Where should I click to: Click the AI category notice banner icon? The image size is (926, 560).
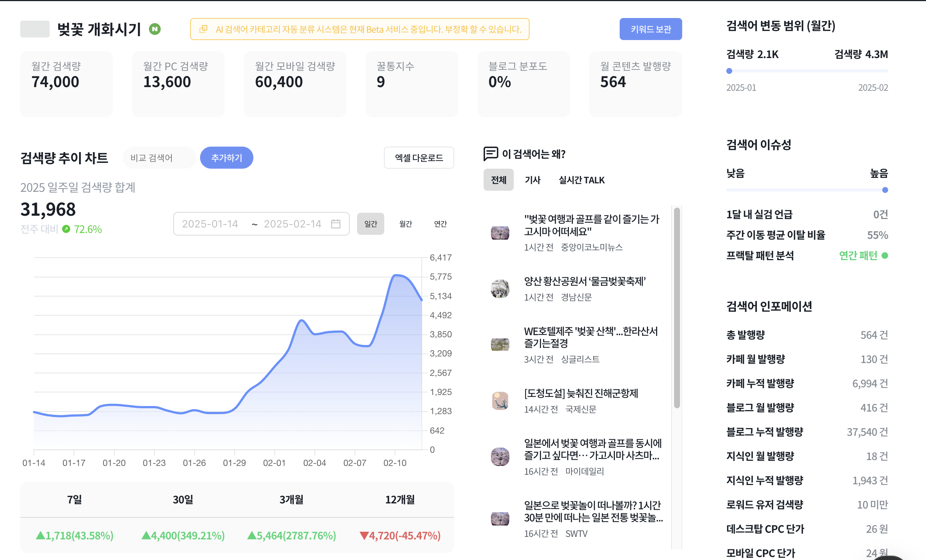pos(203,29)
